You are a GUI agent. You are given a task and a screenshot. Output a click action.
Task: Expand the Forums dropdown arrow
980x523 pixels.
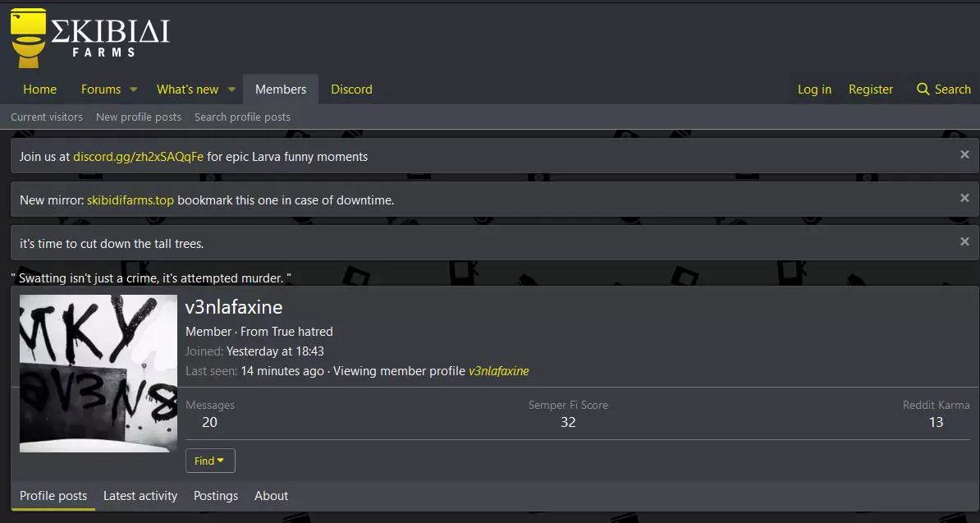pos(133,89)
